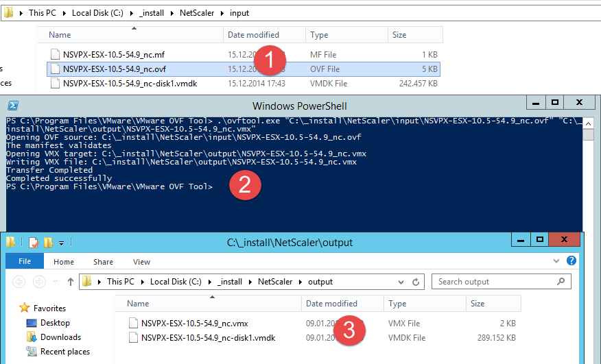Click the 289.152 KB size value
Image resolution: width=601 pixels, height=364 pixels.
[496, 337]
